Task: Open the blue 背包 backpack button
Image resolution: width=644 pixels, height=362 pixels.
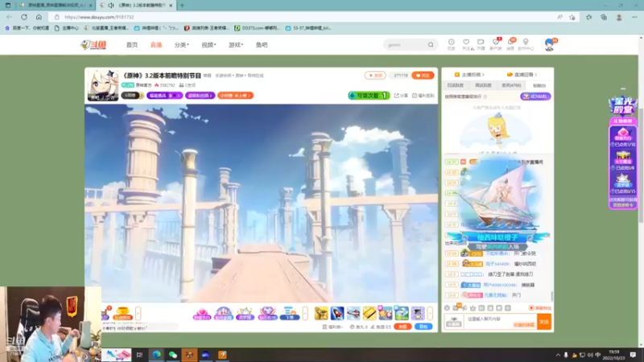Action: [423, 327]
